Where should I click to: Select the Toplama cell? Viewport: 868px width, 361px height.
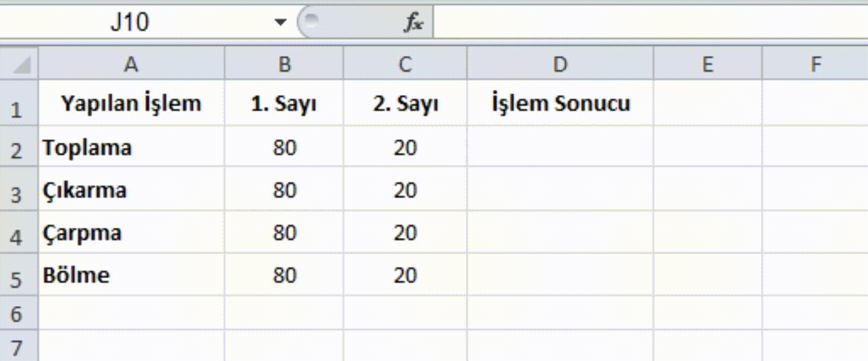click(131, 148)
